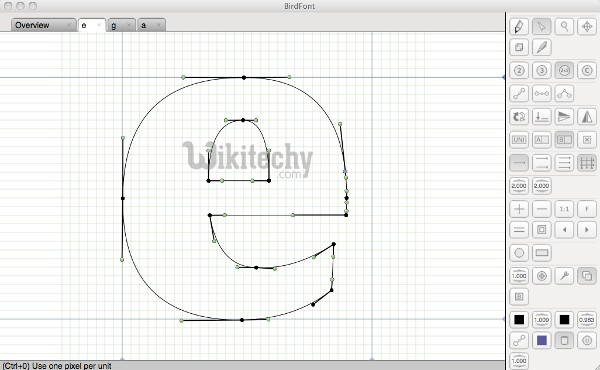
Task: Click the double horizontal lines icon
Action: 519,230
